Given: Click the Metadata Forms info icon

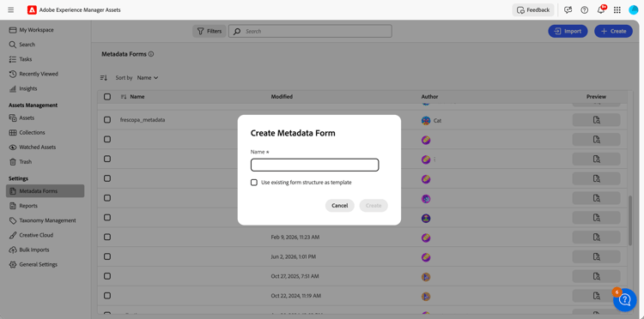Looking at the screenshot, I should pyautogui.click(x=151, y=54).
